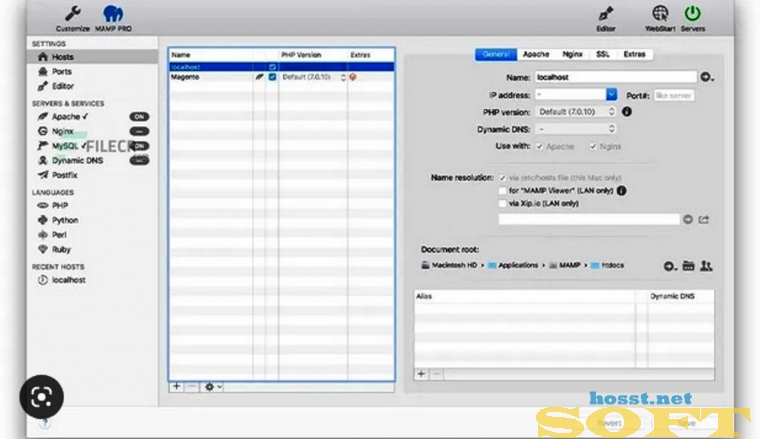Viewport: 760px width, 439px height.
Task: Show MAMP Viewer info icon
Action: pos(621,191)
